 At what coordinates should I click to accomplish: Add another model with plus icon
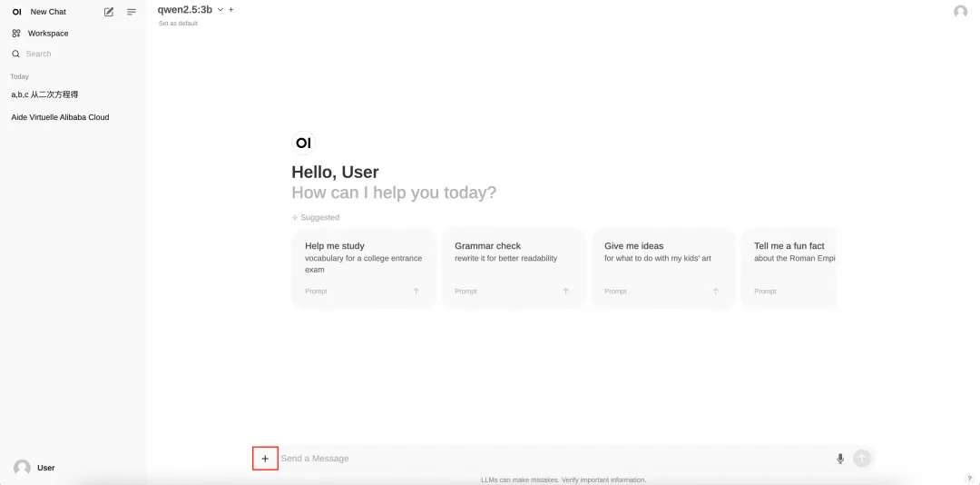click(x=231, y=9)
